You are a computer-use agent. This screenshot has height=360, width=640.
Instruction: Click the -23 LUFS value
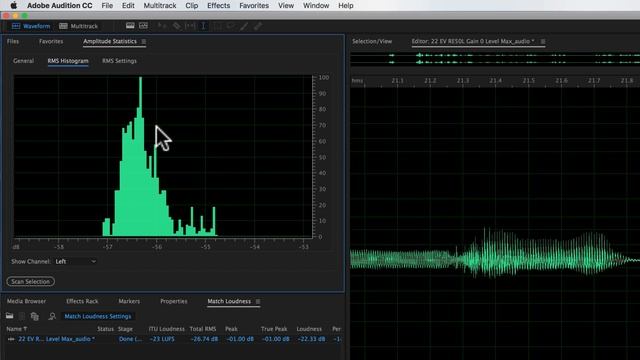point(162,339)
